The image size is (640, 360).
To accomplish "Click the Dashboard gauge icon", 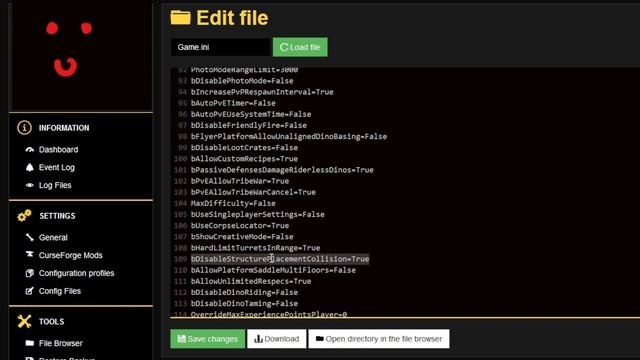I will coord(29,150).
